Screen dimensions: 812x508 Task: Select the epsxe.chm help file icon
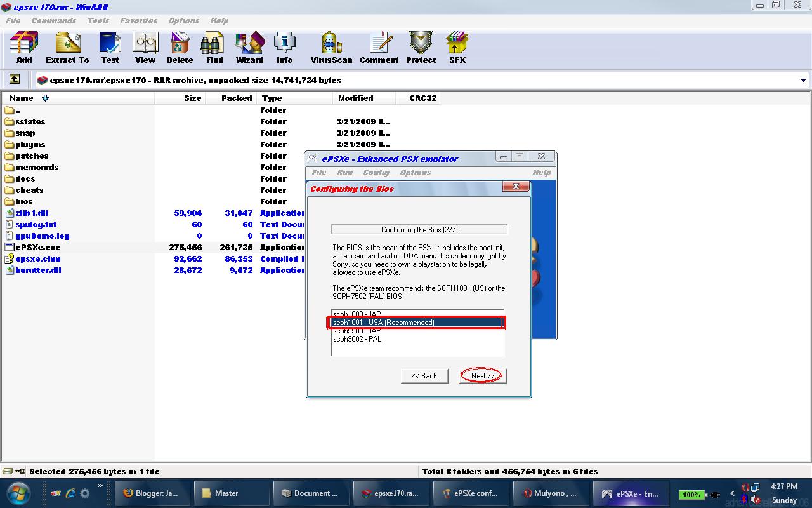point(10,258)
